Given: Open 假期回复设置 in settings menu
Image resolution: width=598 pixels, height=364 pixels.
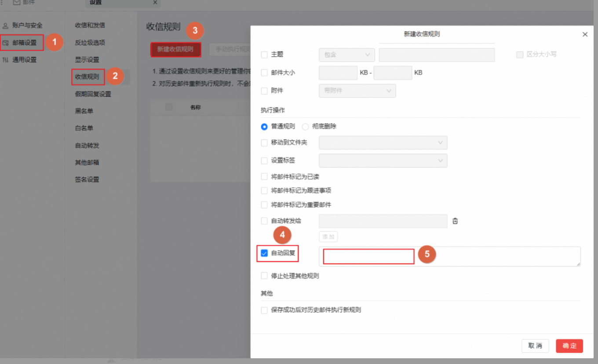Looking at the screenshot, I should (93, 94).
